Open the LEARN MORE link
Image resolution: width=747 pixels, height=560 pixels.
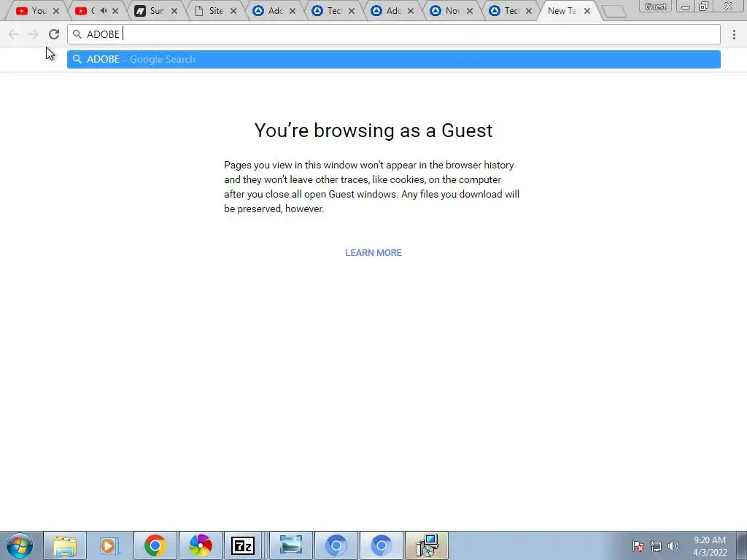point(373,253)
